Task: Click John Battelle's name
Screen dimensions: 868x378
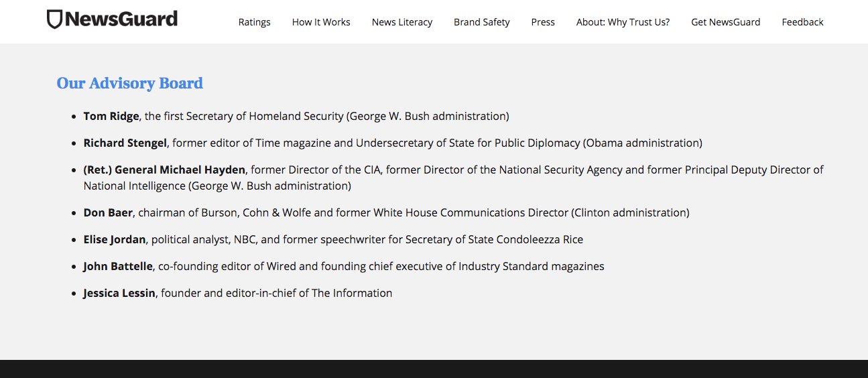Action: [119, 266]
